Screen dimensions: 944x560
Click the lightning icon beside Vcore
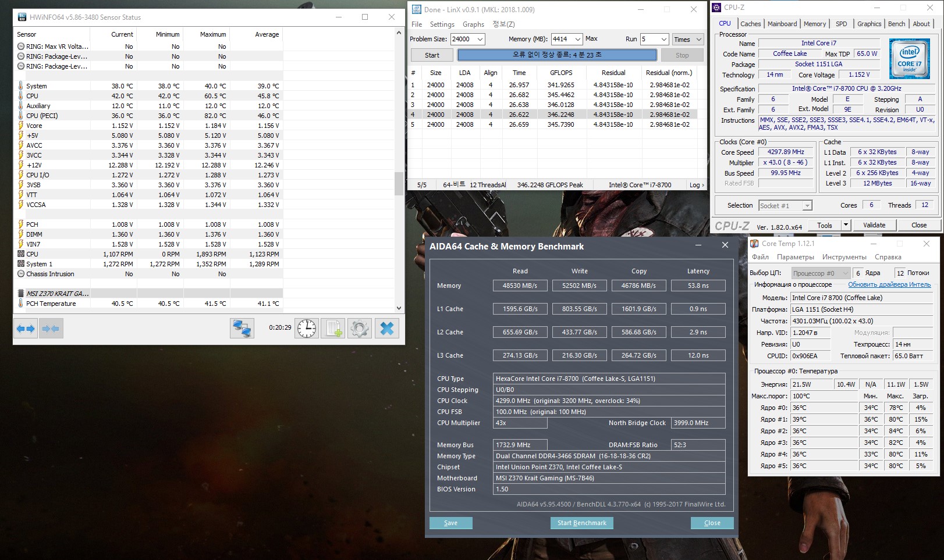coord(21,126)
